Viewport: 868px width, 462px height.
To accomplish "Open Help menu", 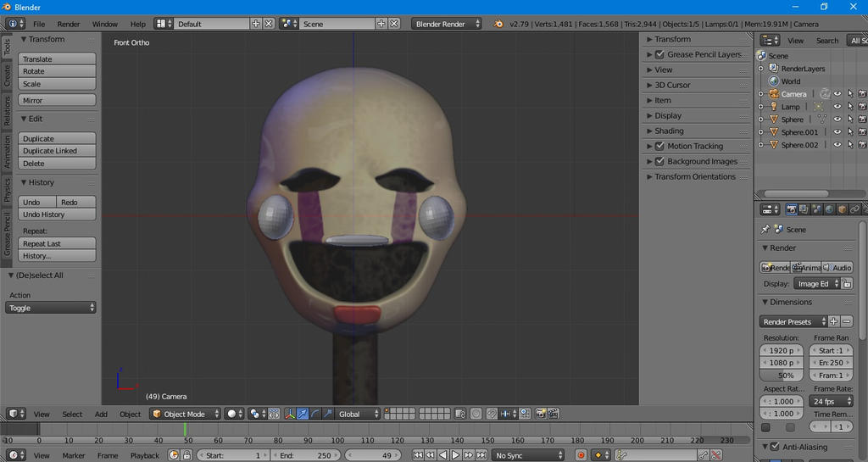I will (138, 24).
